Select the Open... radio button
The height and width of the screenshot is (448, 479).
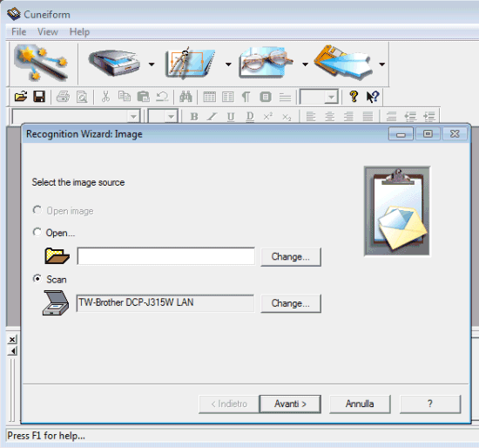coord(37,232)
